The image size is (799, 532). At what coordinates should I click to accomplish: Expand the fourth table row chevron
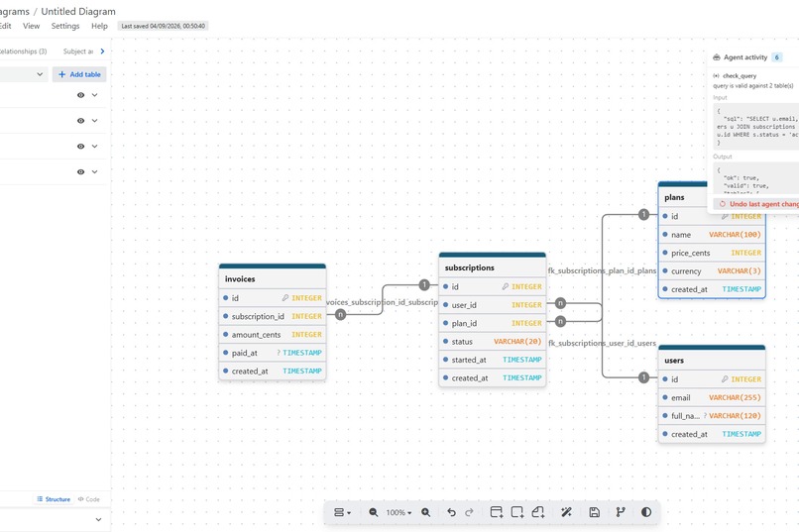(x=95, y=172)
